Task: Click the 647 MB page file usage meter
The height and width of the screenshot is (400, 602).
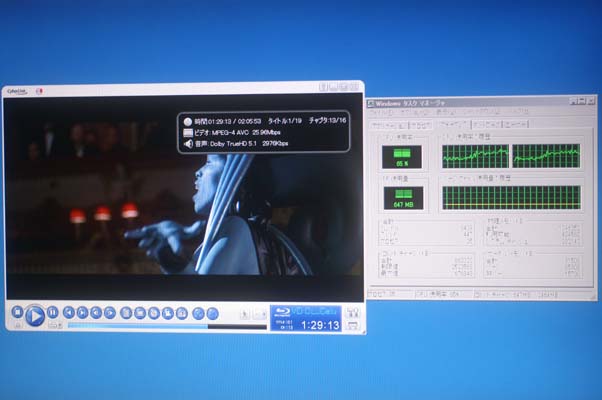Action: [404, 198]
